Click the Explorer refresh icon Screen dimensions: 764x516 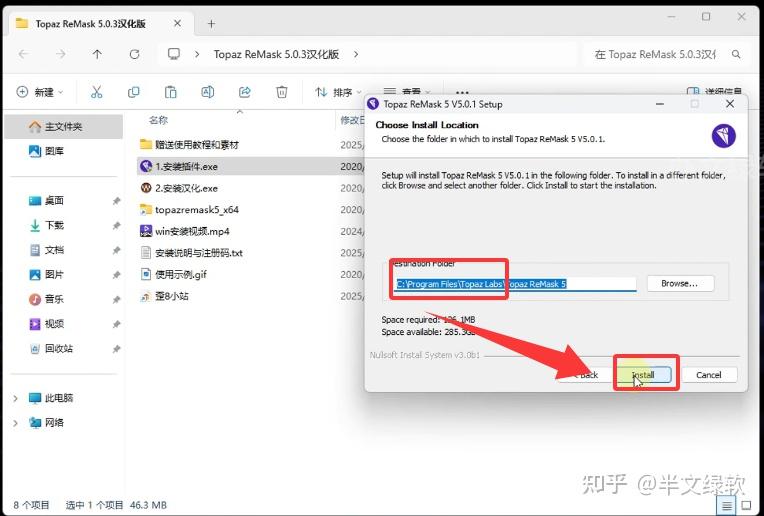coord(134,54)
